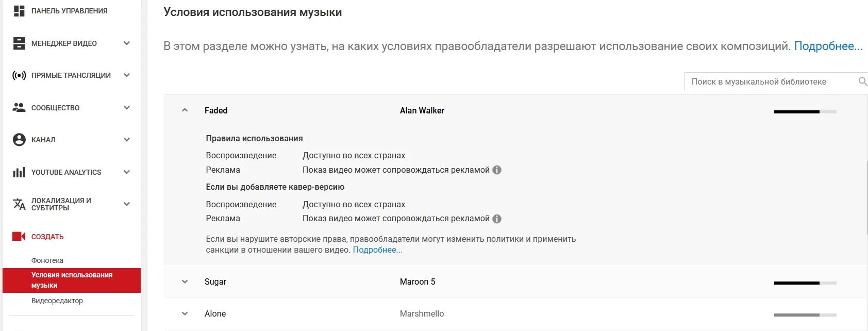Click the Dashboard grid icon
The image size is (868, 331).
point(19,11)
